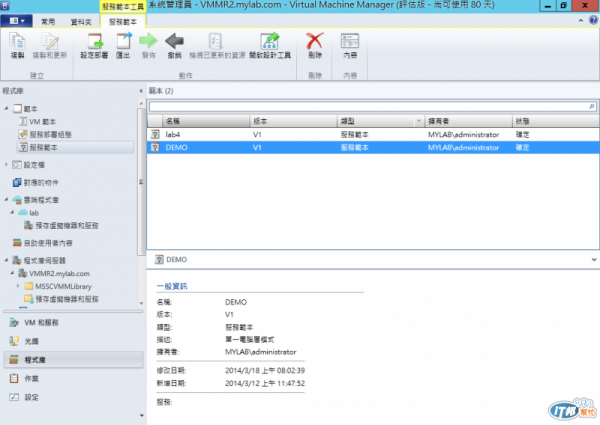
Task: Click the application icon in title bar
Action: (x=5, y=5)
